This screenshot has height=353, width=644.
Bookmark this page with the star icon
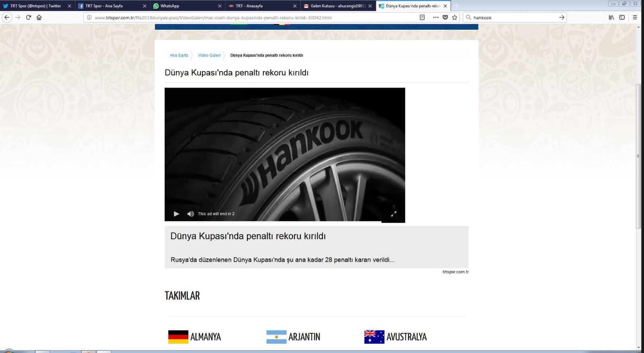click(x=454, y=17)
